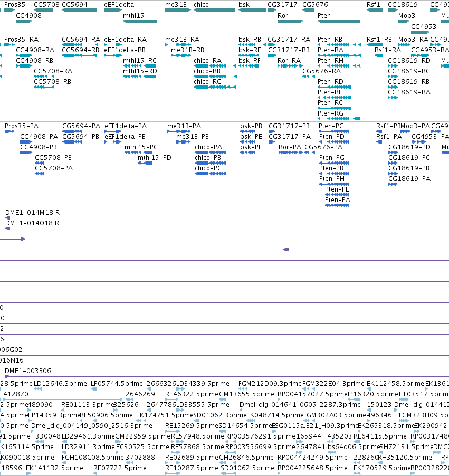Open EST RE46322.5prime
The height and width of the screenshot is (476, 449).
click(x=192, y=394)
